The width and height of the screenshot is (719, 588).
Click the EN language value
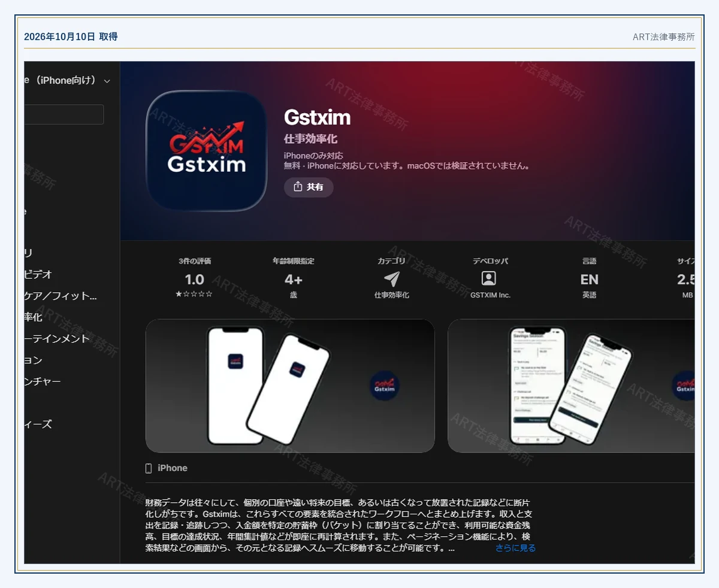pos(589,280)
